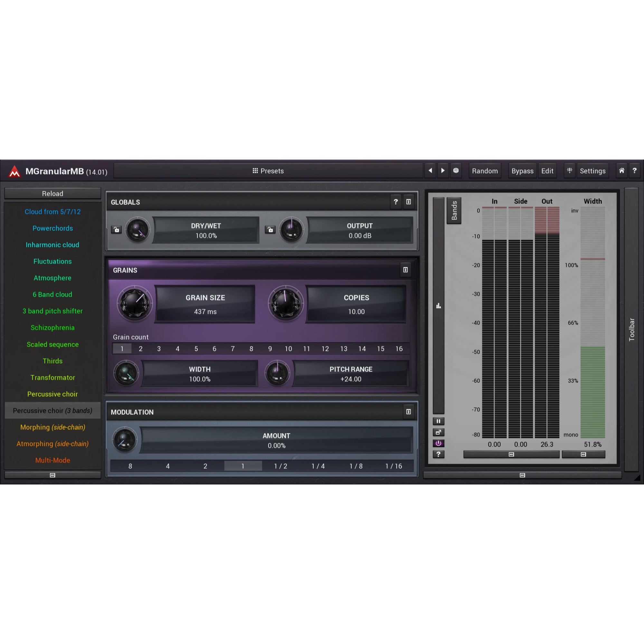Select the Cloud from 5/7/12 preset
Screen dimensions: 644x644
[x=52, y=212]
